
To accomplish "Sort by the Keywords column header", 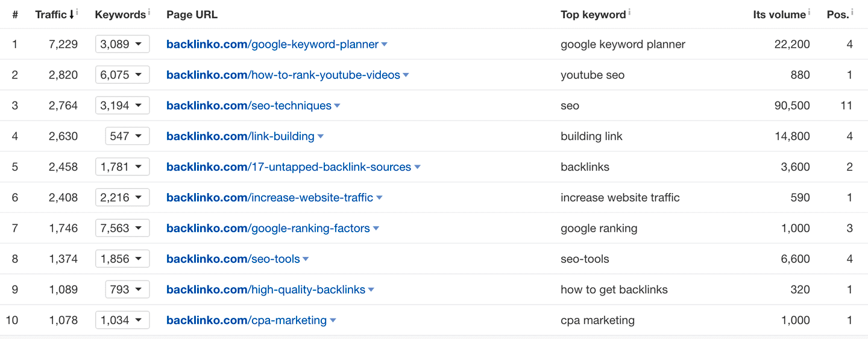I will [120, 14].
